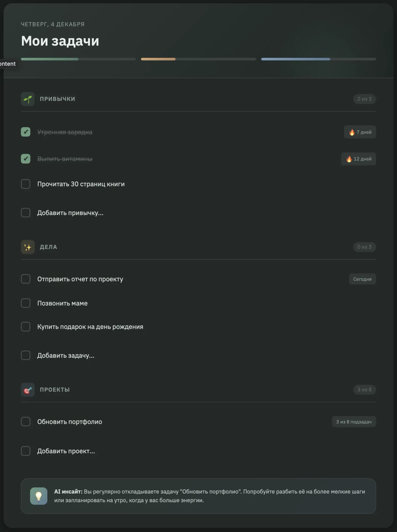
Task: Click the sparkles icon of Дела section
Action: [28, 247]
